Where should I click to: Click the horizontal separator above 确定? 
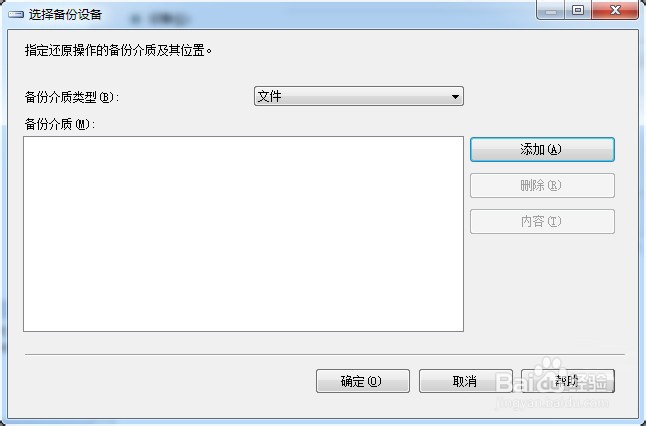click(x=325, y=354)
